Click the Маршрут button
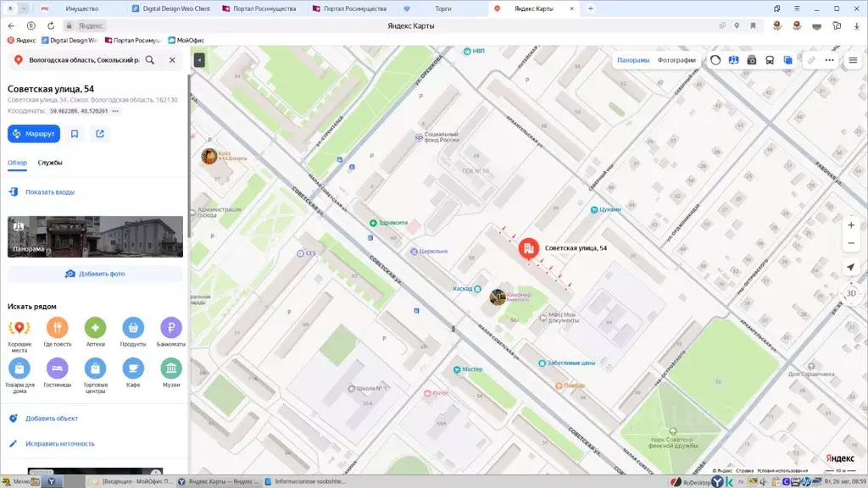The image size is (868, 488). coord(34,134)
